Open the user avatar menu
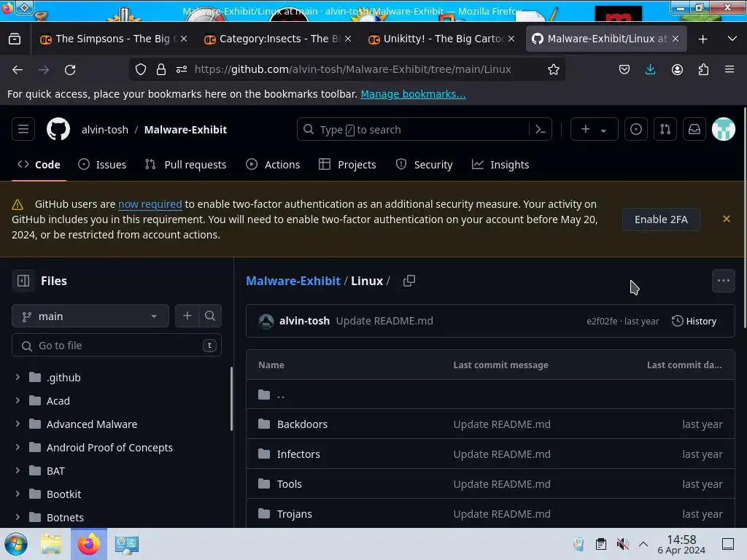 (723, 130)
